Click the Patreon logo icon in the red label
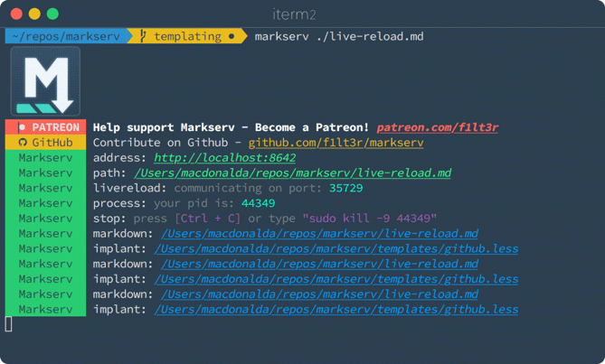This screenshot has width=605, height=364. point(22,127)
